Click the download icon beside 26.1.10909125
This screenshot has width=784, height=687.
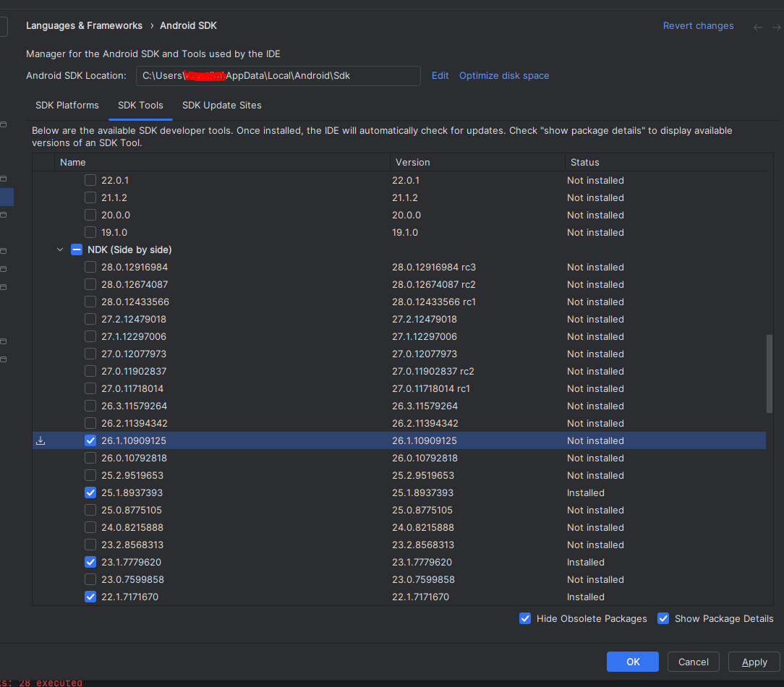(x=41, y=440)
